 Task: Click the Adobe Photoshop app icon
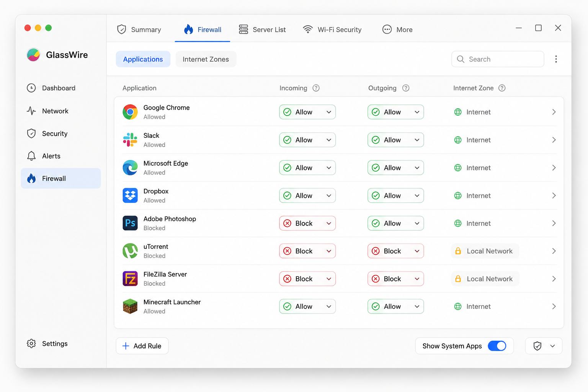[x=130, y=223]
